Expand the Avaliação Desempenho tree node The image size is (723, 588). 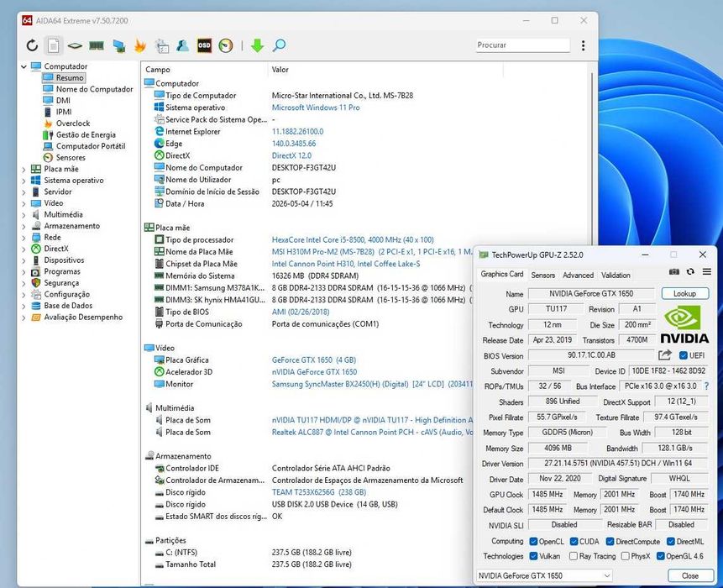(24, 318)
